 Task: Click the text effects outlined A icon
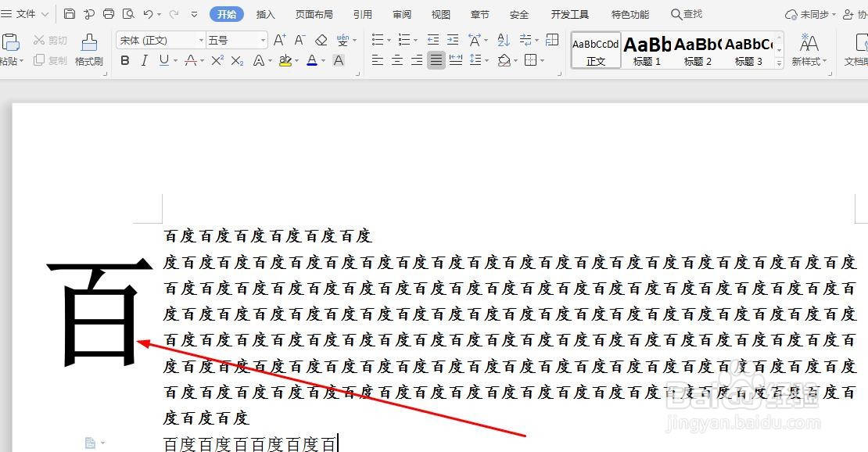click(259, 60)
